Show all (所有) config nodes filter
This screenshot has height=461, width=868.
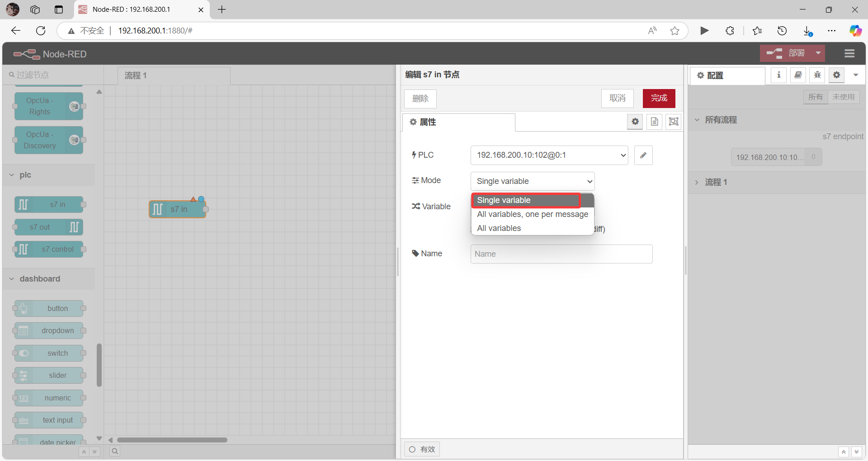816,97
